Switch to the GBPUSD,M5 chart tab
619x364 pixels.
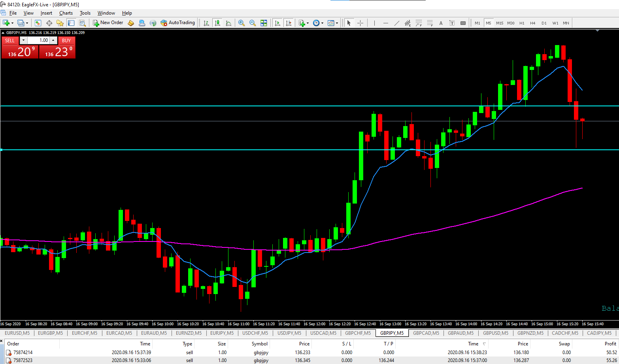point(495,333)
